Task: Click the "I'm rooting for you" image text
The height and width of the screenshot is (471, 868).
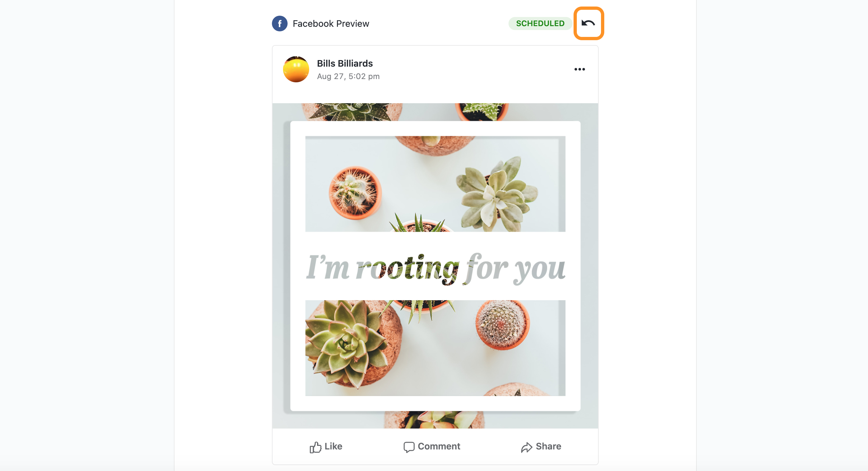Action: (435, 268)
